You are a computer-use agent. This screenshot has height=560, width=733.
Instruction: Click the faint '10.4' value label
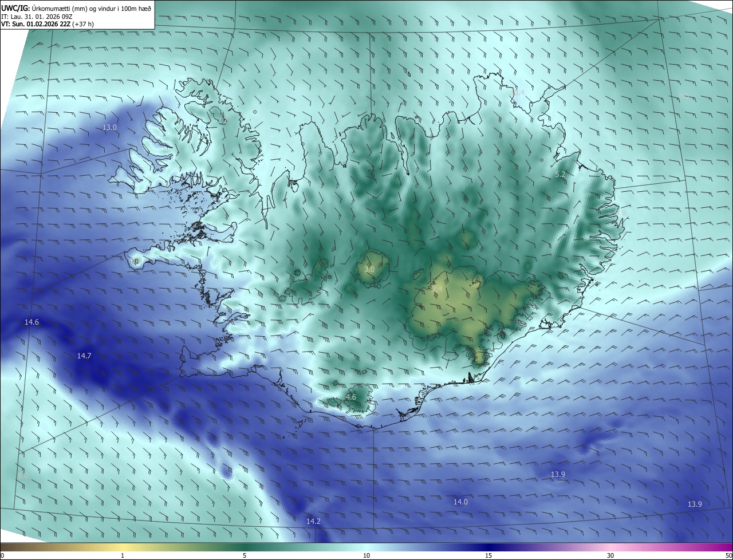[x=517, y=92]
